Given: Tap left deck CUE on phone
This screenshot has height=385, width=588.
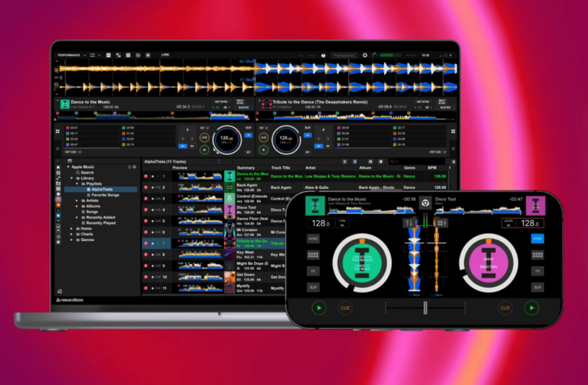Looking at the screenshot, I should tap(345, 308).
